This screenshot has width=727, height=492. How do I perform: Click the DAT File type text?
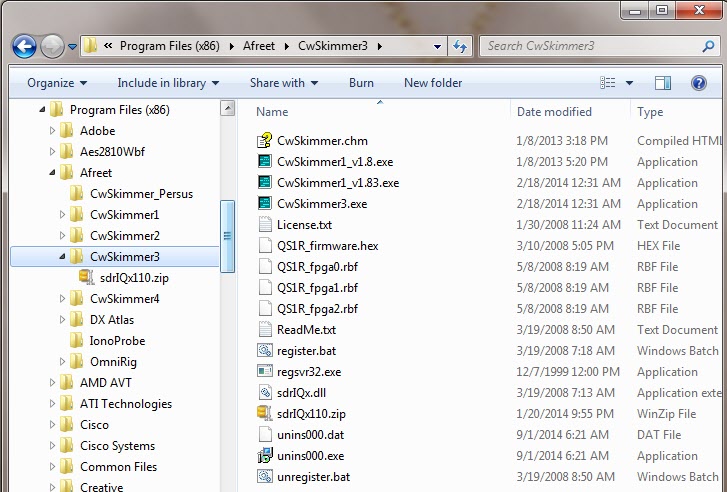(659, 435)
